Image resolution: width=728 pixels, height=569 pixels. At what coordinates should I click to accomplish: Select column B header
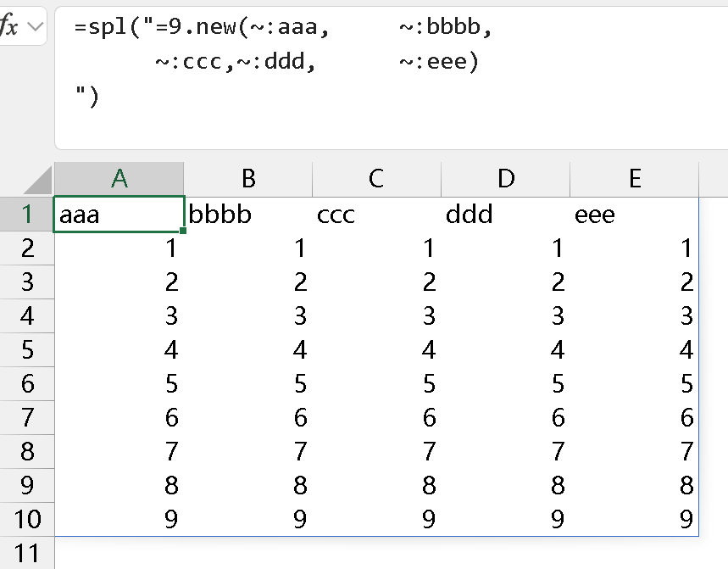tap(248, 179)
